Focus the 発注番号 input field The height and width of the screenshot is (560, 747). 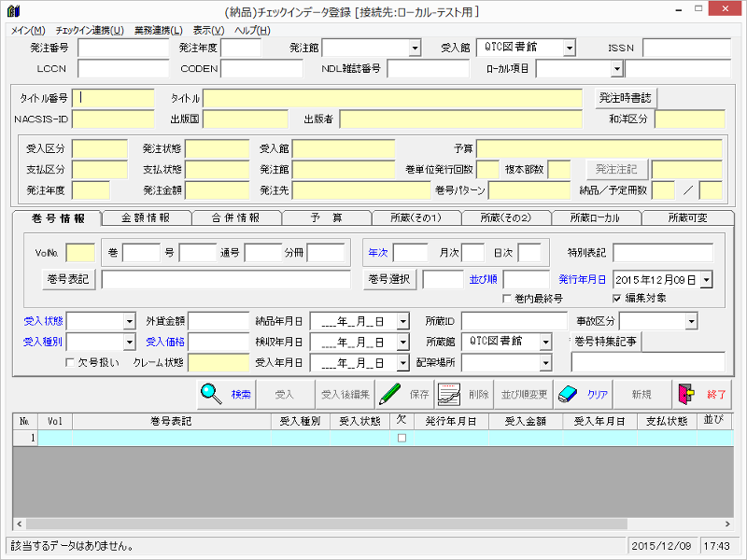point(123,49)
